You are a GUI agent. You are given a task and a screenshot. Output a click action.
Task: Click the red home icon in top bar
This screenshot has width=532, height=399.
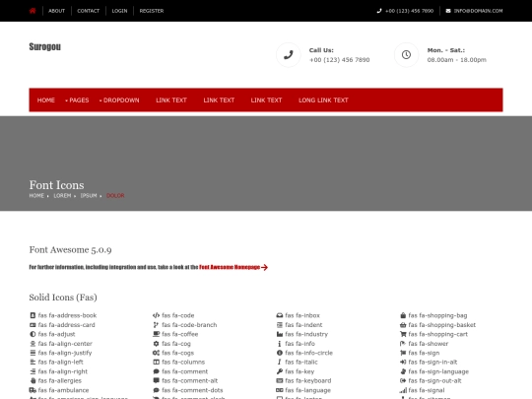pyautogui.click(x=33, y=11)
